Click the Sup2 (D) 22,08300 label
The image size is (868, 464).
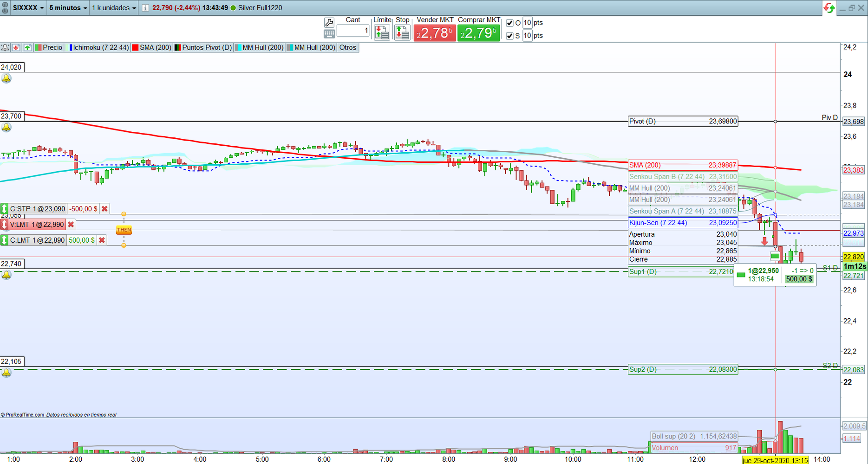click(683, 369)
